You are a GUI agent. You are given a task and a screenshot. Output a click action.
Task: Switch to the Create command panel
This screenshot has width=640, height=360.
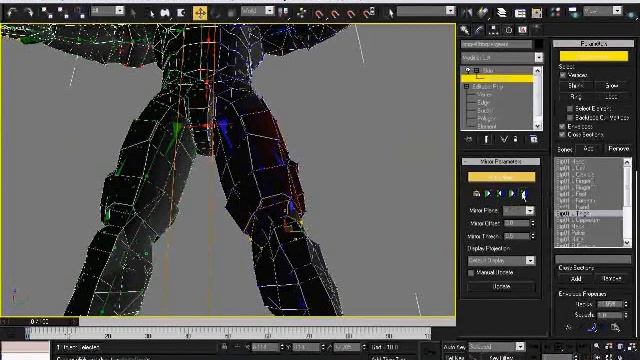point(464,30)
